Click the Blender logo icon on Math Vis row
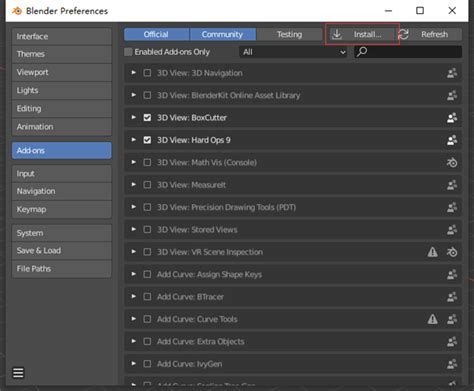 pos(452,163)
